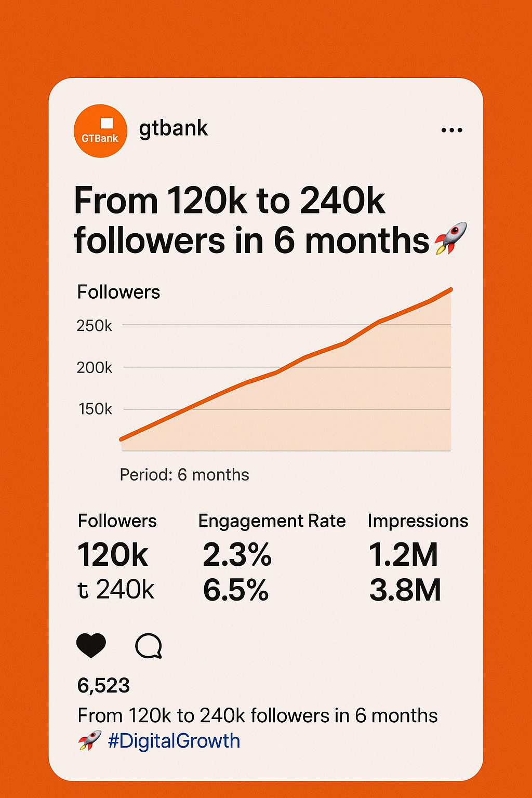Click the rocket emoji in caption
This screenshot has height=798, width=532.
90,740
